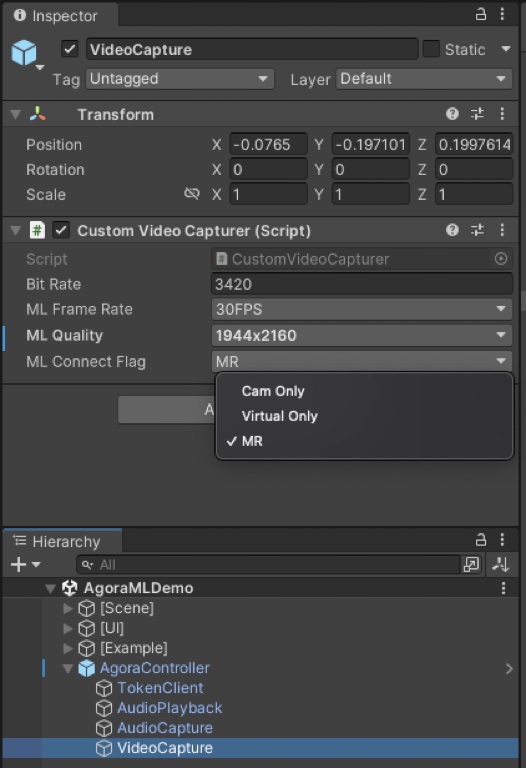Open AgoraMLDemo scene three-dot menu
Image resolution: width=526 pixels, height=768 pixels.
503,588
